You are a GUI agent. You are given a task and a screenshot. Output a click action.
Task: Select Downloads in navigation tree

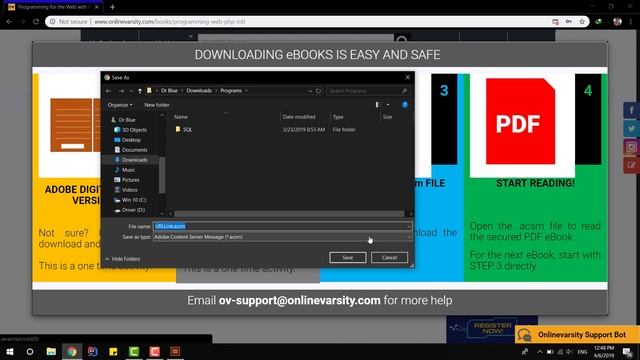click(x=135, y=160)
